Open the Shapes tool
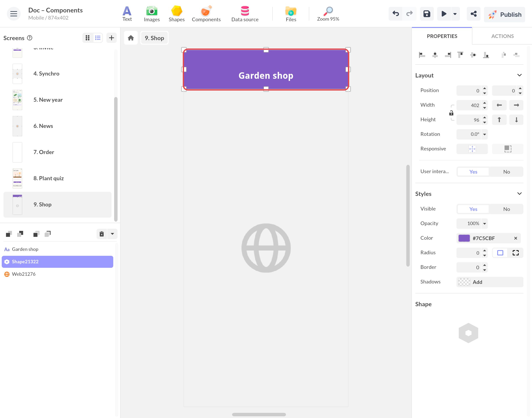532x418 pixels. click(176, 14)
